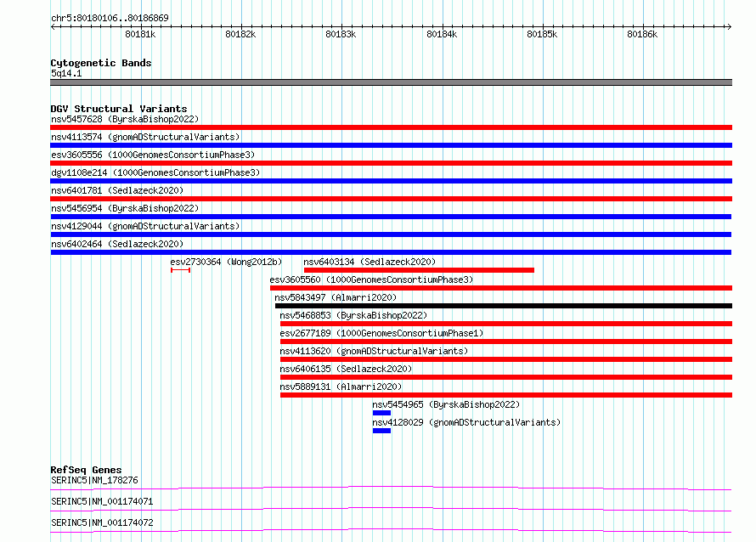Click the DGV Structural Variants track heading

(119, 109)
